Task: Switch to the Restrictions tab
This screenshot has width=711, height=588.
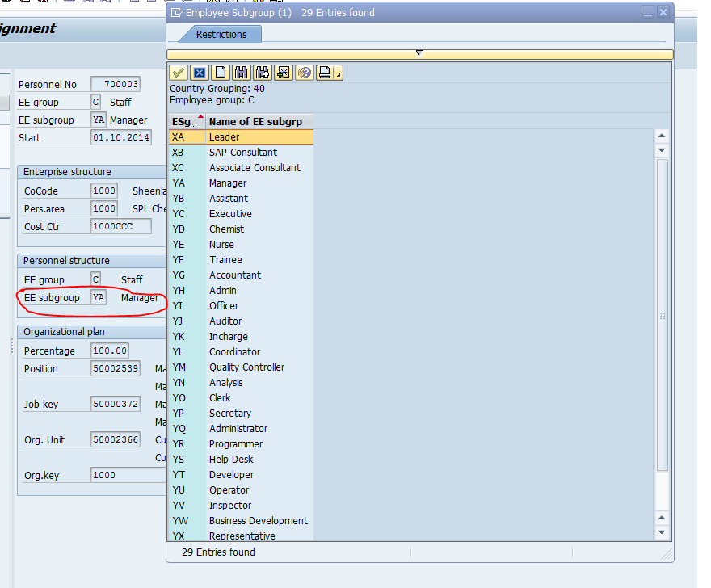Action: click(x=221, y=34)
